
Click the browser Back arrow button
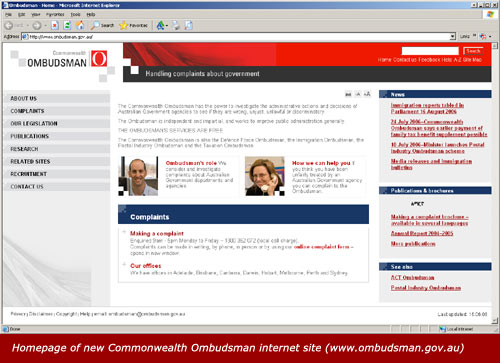coord(9,25)
